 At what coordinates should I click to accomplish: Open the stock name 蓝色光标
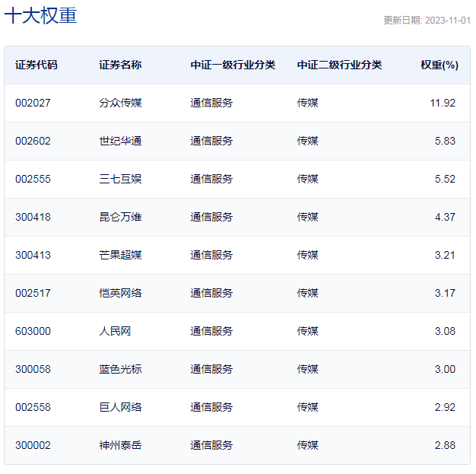pos(120,370)
